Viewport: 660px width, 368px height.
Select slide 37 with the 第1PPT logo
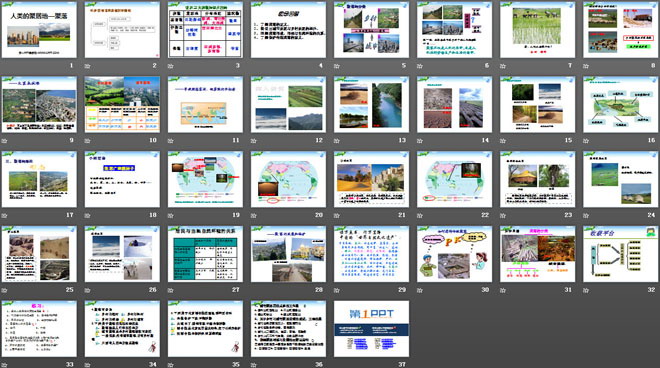371,329
